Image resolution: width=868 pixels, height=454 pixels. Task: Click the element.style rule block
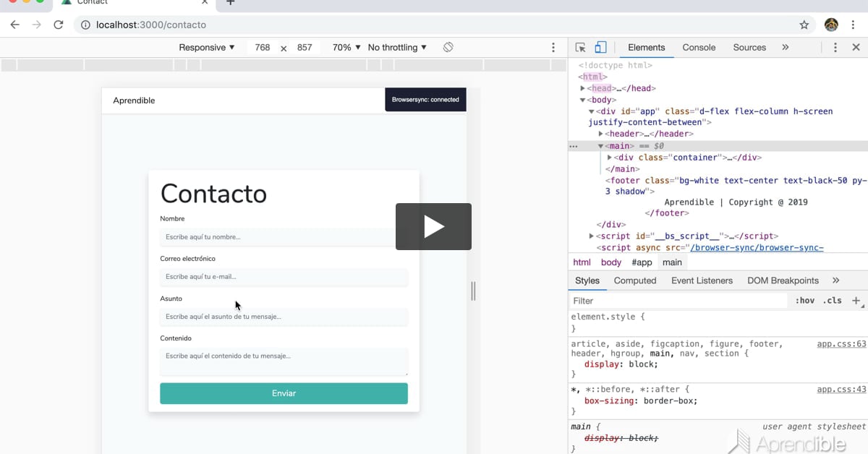tap(718, 322)
